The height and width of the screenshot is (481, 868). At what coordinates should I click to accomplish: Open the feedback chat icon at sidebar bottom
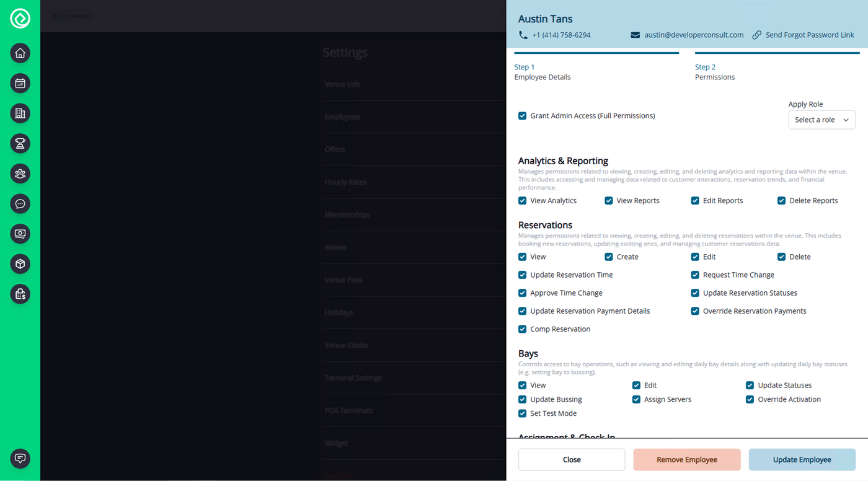tap(20, 459)
